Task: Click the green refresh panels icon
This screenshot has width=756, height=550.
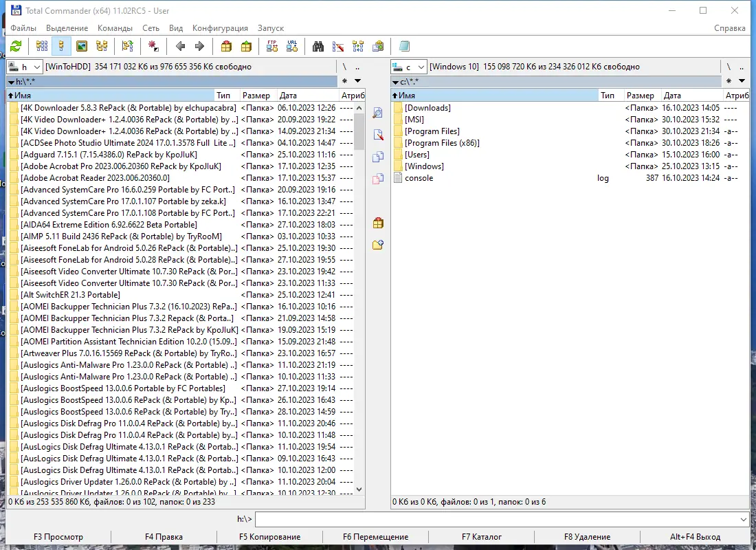Action: [x=16, y=46]
